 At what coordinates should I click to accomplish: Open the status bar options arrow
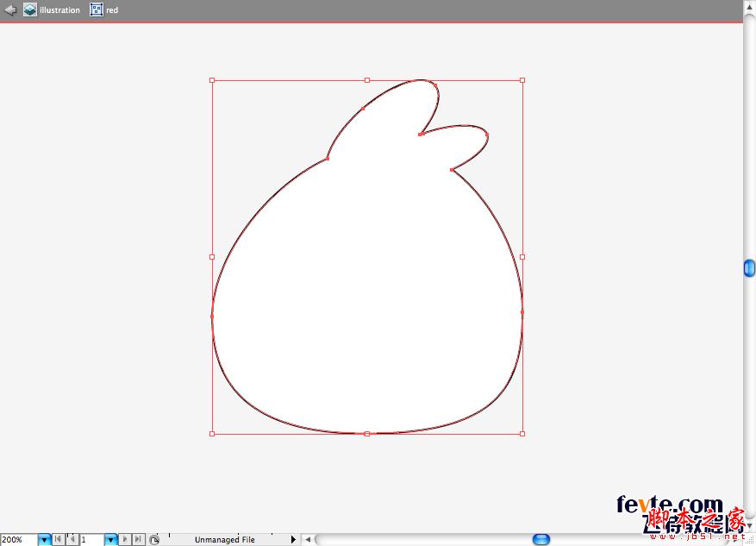[293, 539]
